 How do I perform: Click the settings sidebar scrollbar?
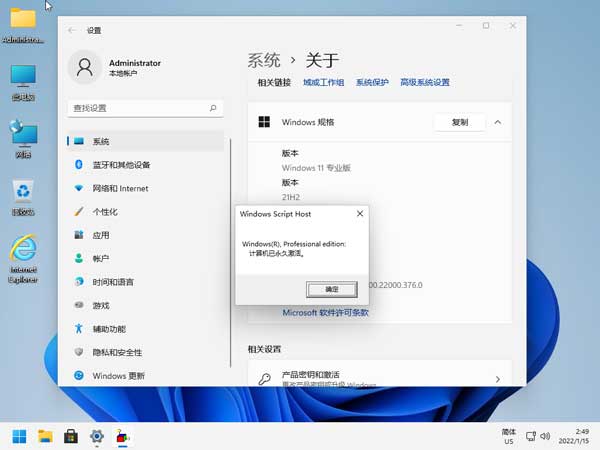[230, 253]
